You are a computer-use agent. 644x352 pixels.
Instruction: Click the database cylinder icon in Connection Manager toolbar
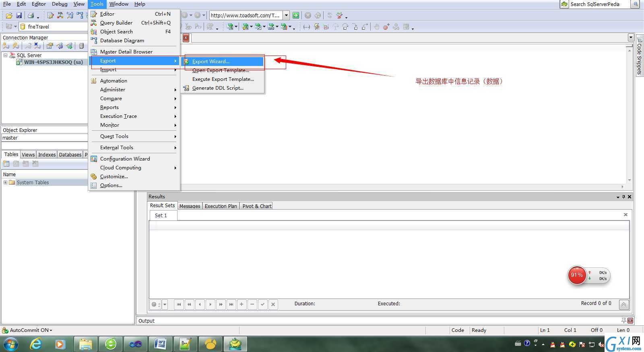pos(81,46)
